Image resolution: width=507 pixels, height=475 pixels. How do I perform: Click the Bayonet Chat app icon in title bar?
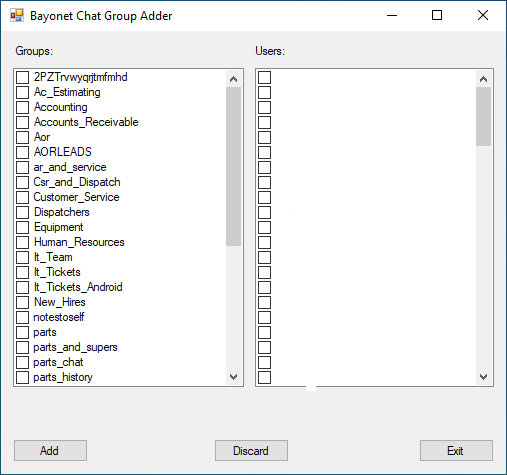[17, 15]
